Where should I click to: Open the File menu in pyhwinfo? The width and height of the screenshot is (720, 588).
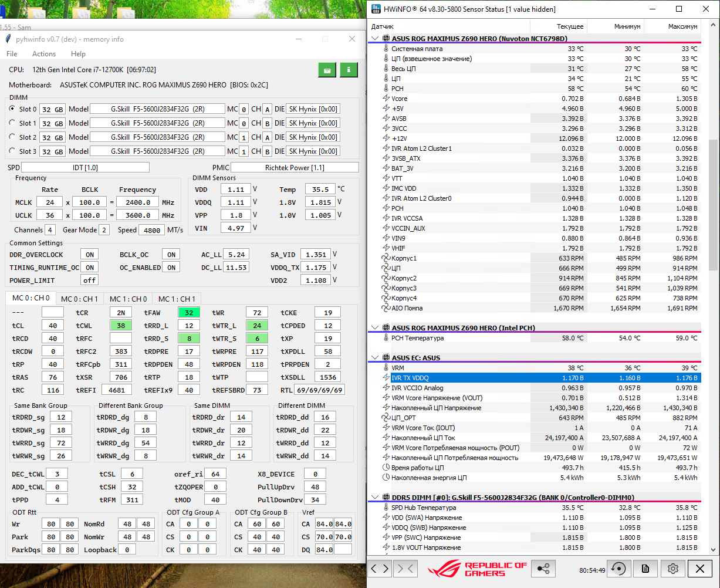tap(12, 54)
